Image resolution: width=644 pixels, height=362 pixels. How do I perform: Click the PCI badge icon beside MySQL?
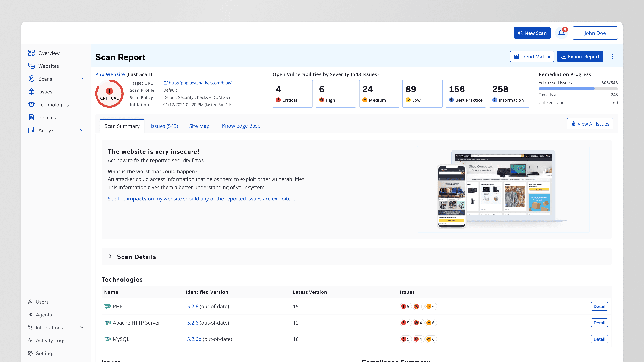pyautogui.click(x=108, y=339)
